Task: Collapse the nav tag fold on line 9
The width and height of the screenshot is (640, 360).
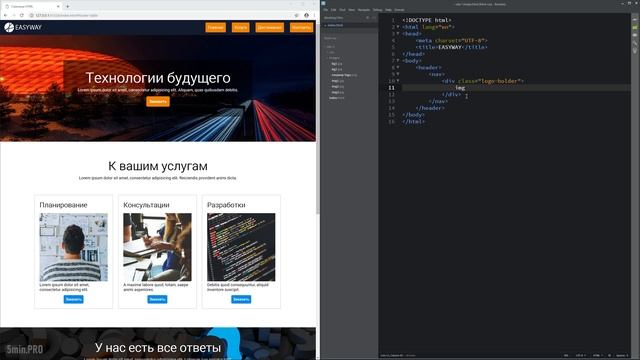Action: tap(398, 74)
